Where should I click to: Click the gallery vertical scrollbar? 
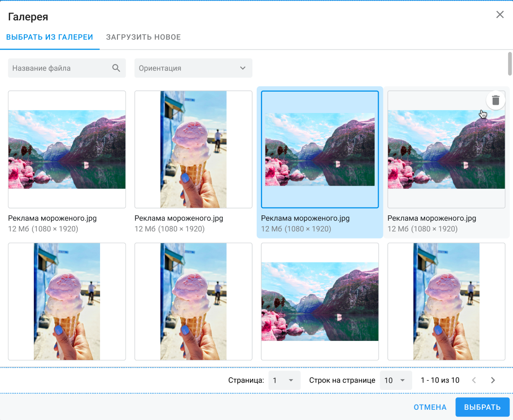[510, 64]
